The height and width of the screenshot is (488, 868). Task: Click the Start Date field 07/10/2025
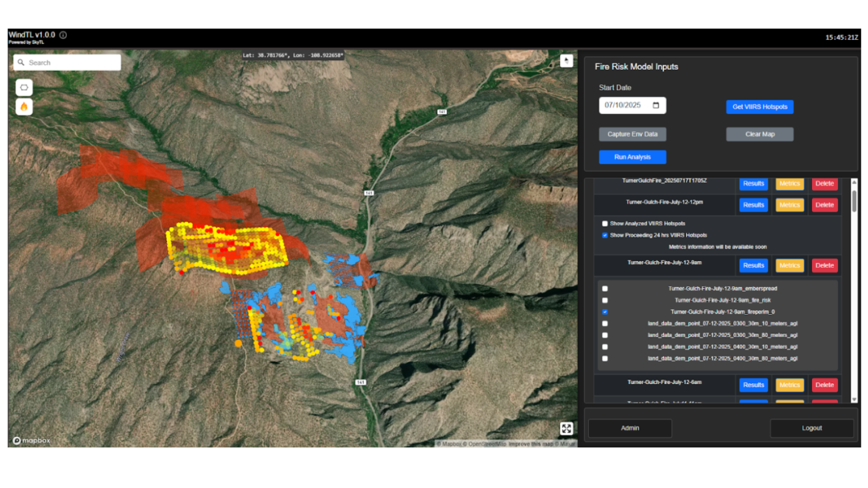[x=633, y=105]
